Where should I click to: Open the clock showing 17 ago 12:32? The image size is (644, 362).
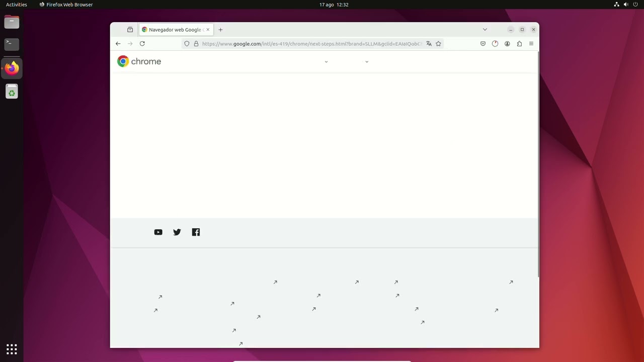pos(334,5)
